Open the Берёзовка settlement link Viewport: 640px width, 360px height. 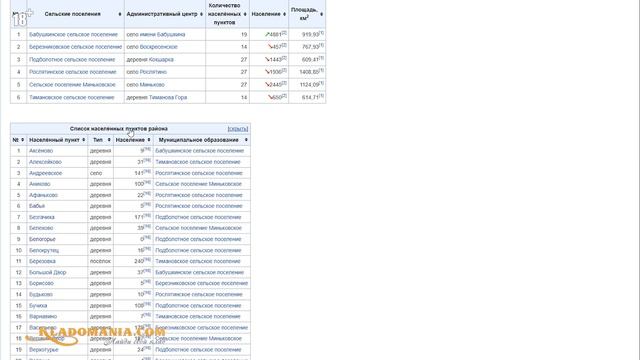coord(42,262)
